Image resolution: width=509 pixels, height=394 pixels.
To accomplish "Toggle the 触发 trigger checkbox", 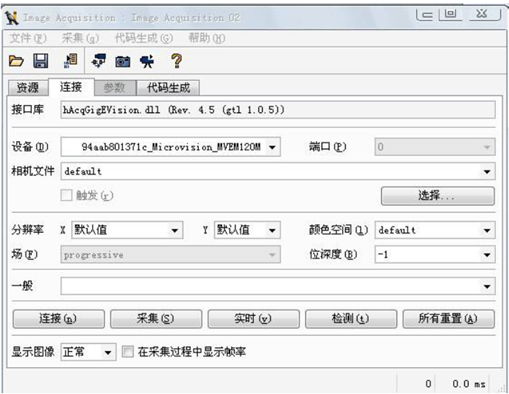I will pos(66,195).
